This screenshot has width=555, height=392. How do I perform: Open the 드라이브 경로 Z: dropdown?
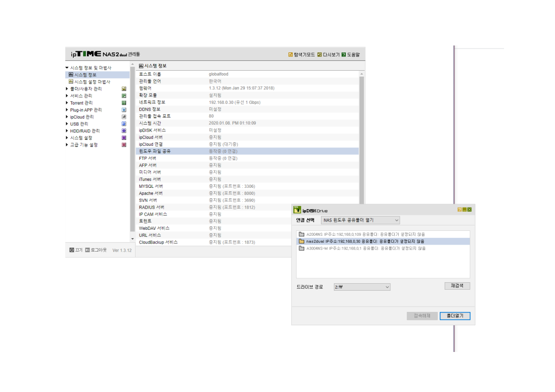362,287
